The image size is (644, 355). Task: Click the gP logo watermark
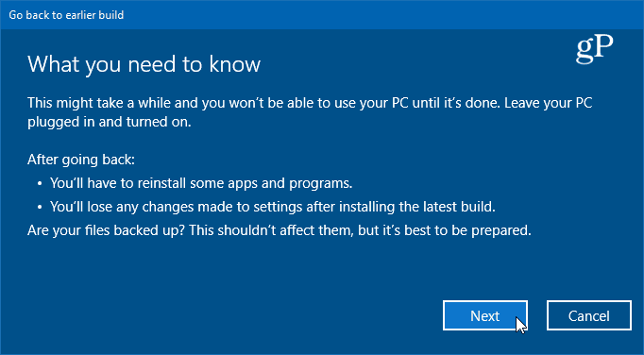594,49
